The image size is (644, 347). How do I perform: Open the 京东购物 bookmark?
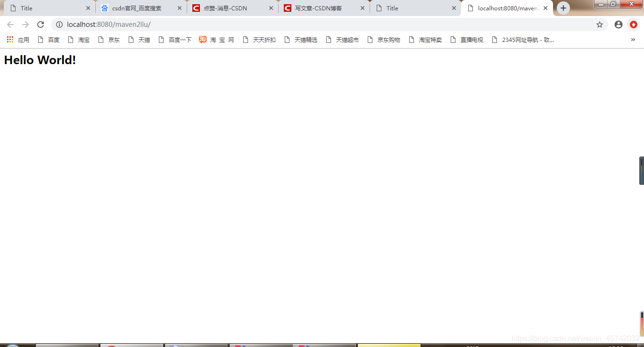click(384, 40)
